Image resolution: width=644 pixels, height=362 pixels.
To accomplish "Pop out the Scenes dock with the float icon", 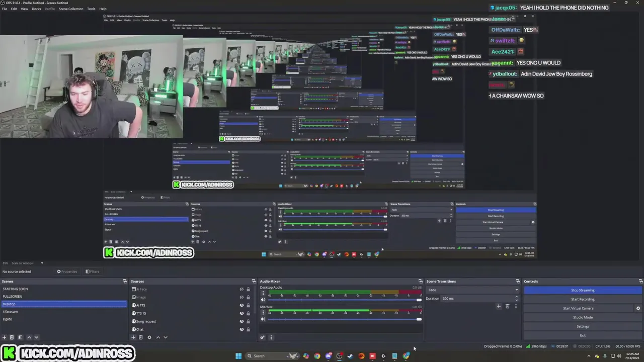I will point(125,282).
